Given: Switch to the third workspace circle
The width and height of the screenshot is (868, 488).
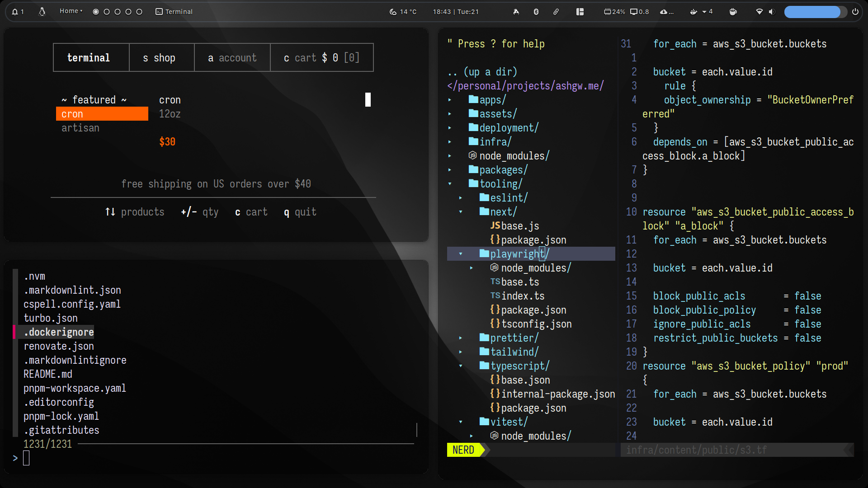Looking at the screenshot, I should [x=118, y=12].
